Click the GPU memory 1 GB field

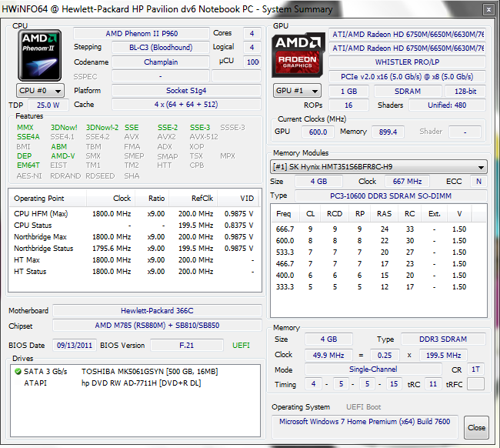point(348,92)
